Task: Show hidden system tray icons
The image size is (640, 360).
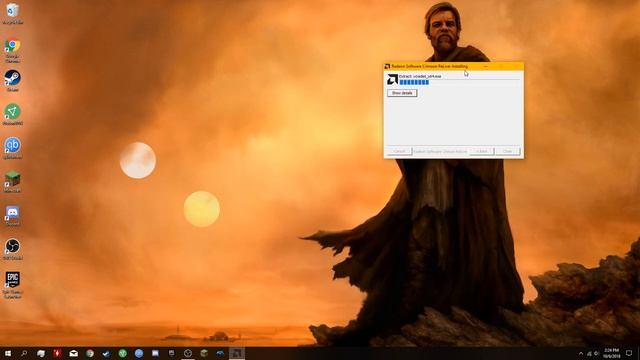Action: [x=581, y=353]
